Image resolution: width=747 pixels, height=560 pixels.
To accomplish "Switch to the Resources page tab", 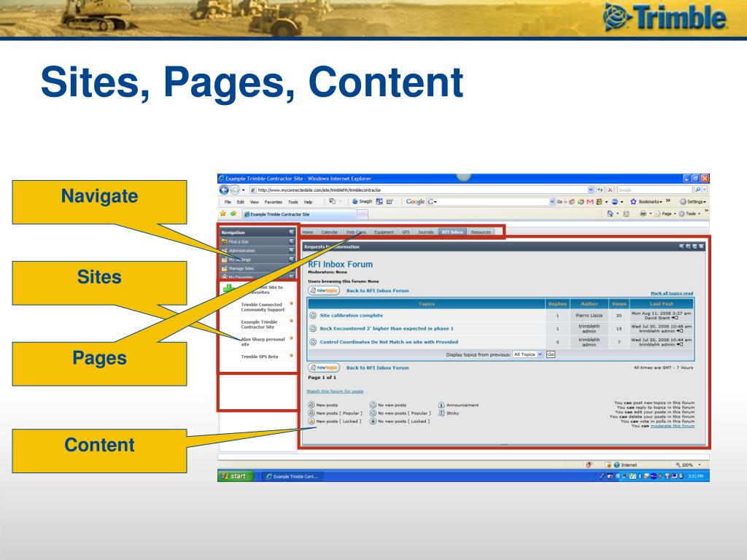I will (x=481, y=232).
